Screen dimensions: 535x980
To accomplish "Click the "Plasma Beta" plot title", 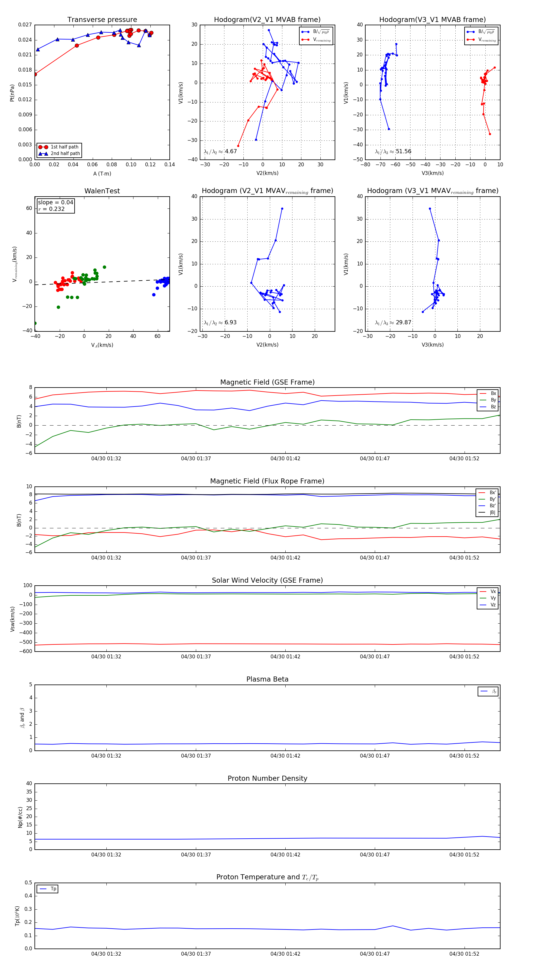I will [x=267, y=679].
